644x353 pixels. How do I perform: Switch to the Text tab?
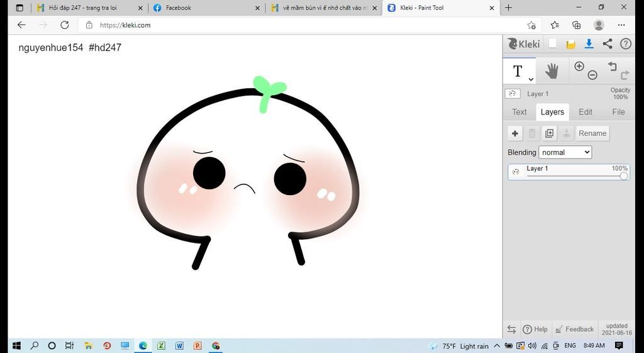pyautogui.click(x=519, y=112)
